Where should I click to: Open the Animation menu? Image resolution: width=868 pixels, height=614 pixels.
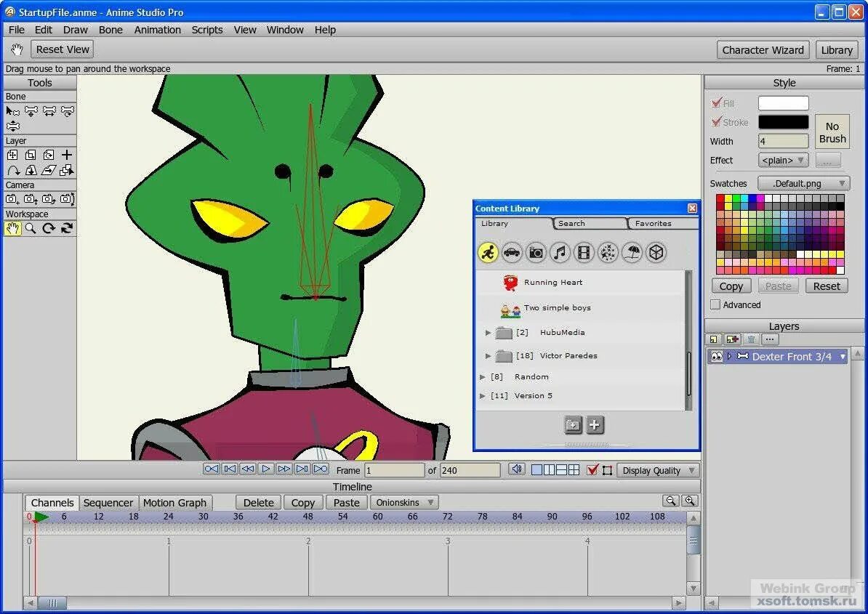pos(157,30)
